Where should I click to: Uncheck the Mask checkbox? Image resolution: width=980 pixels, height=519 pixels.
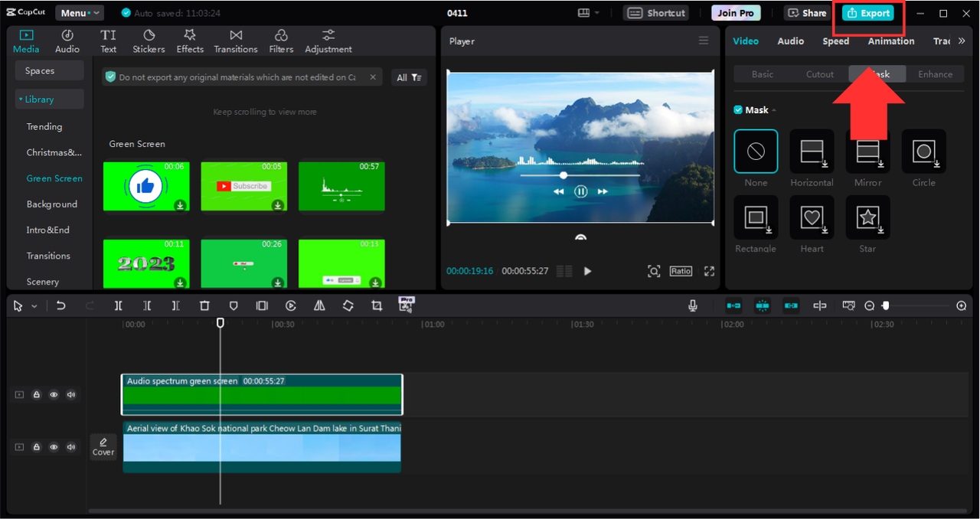(738, 109)
